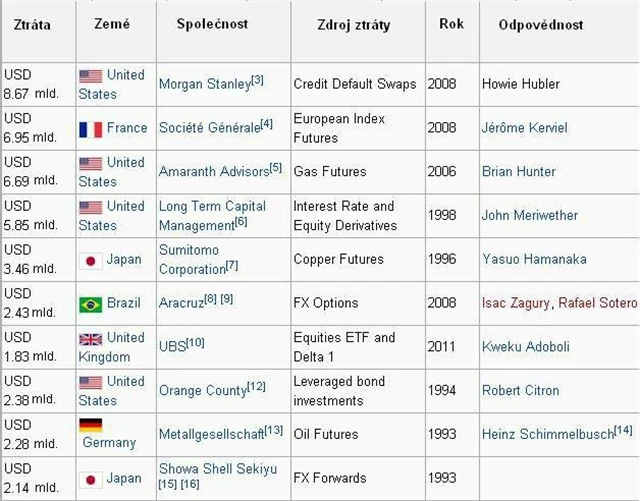The image size is (640, 501).
Task: Click the Brazil flag icon
Action: 91,304
